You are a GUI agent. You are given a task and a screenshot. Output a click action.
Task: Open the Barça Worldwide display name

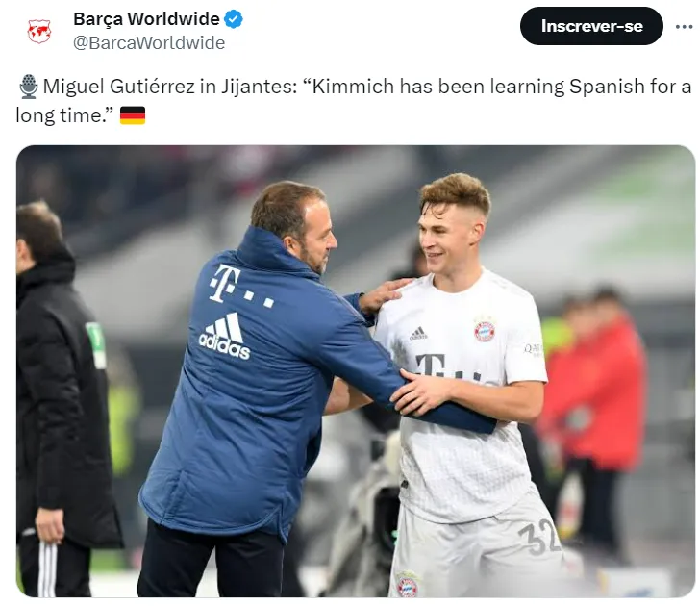(x=146, y=19)
